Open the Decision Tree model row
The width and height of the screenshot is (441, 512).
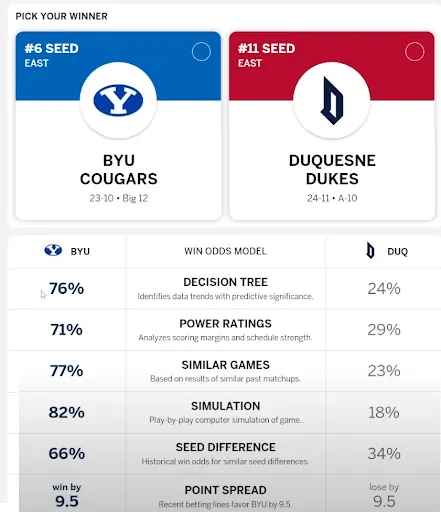pos(224,288)
